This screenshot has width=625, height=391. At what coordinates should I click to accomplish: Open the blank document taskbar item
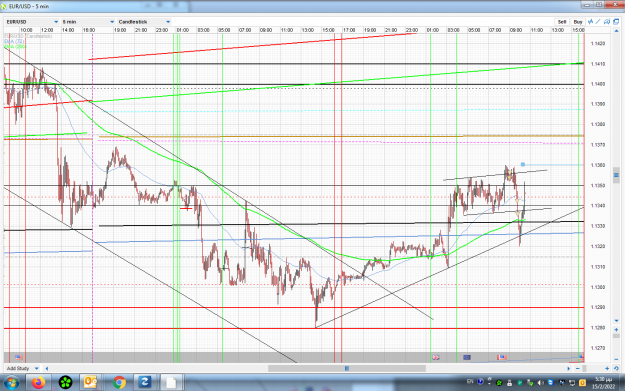pos(171,383)
